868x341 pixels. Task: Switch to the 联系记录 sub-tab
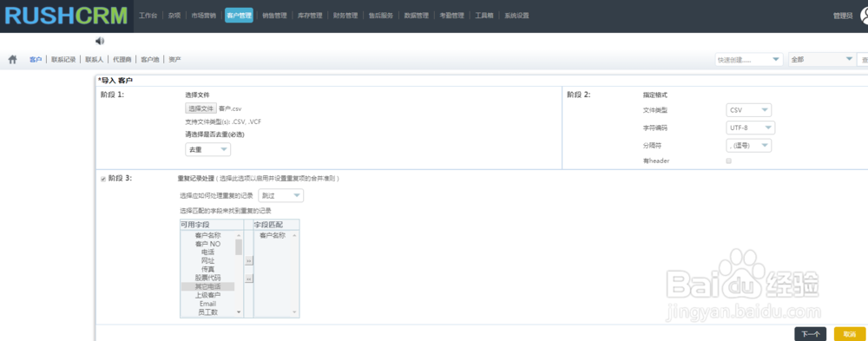pyautogui.click(x=63, y=60)
